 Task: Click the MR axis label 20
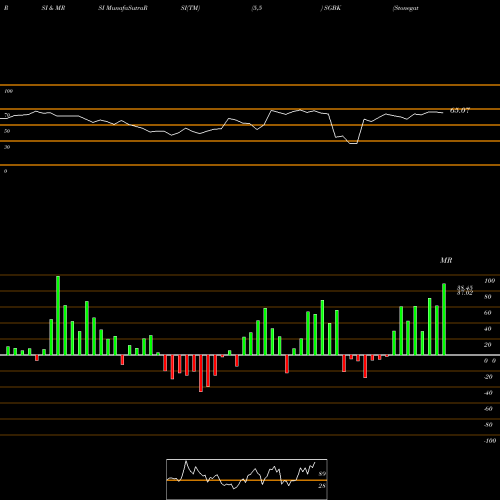coord(488,345)
